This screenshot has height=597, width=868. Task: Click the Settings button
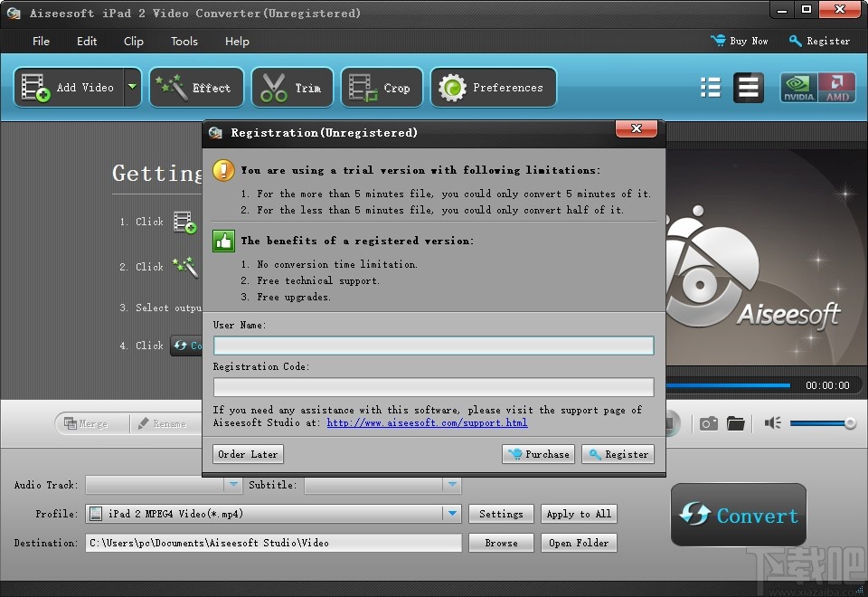[x=501, y=514]
